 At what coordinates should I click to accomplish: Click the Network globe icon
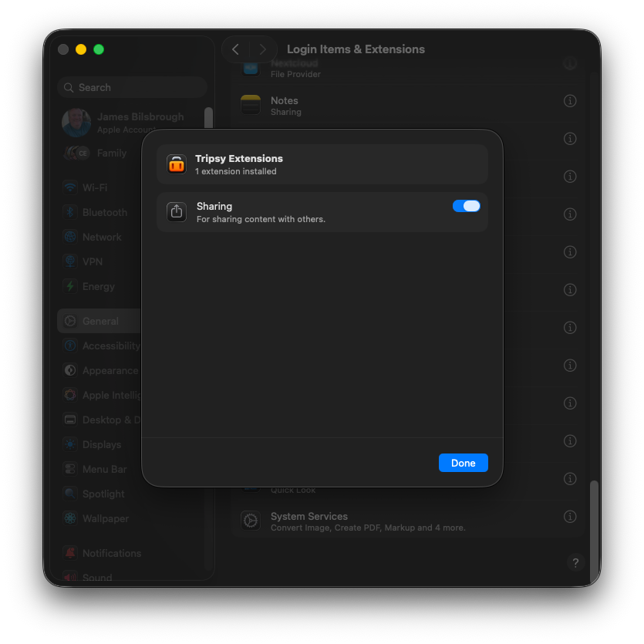tap(70, 237)
